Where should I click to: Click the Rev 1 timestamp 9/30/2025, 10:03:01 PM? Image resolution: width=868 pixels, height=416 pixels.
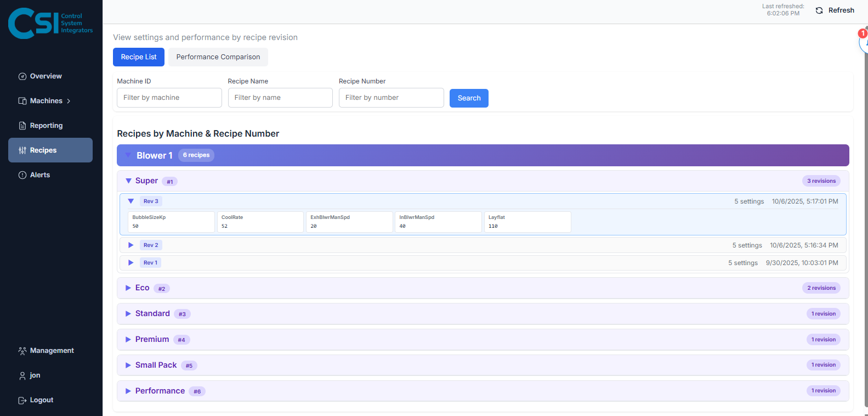click(802, 263)
